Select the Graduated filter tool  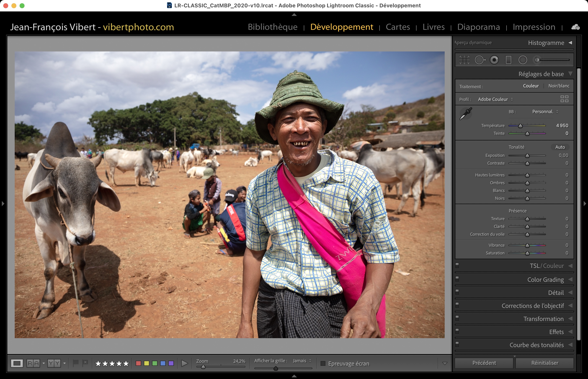tap(508, 60)
